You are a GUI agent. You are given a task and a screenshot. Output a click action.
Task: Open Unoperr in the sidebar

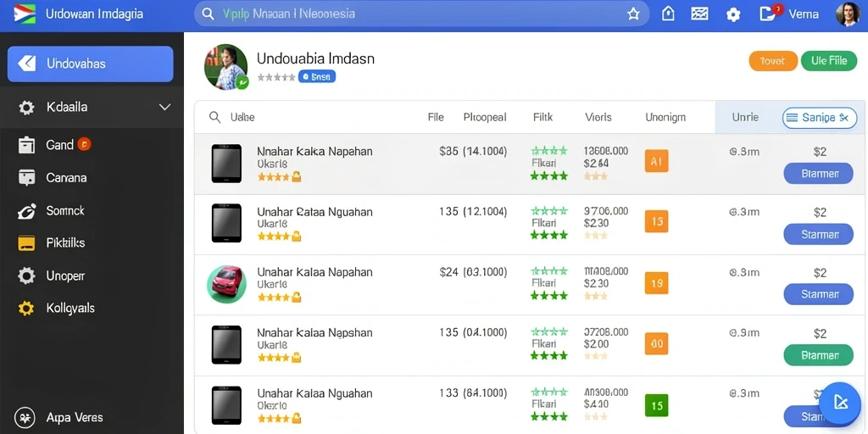coord(65,275)
